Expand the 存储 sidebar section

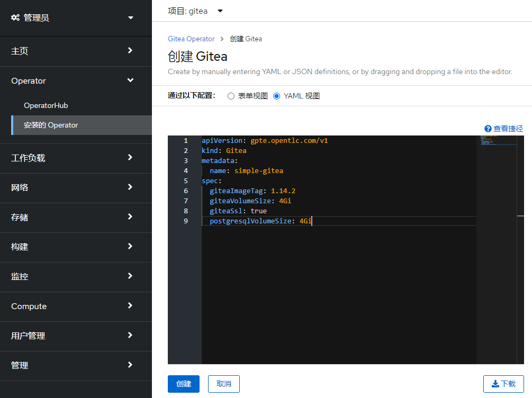tap(76, 217)
